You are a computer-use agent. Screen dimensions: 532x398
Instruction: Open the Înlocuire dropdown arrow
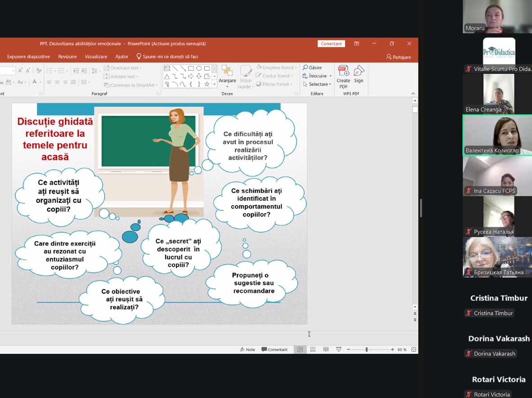[x=331, y=76]
